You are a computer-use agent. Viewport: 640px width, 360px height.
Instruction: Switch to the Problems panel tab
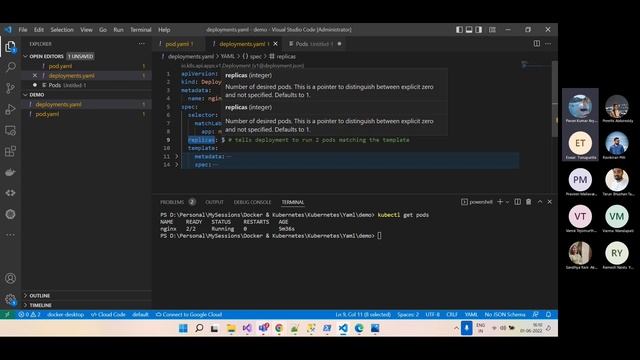(x=178, y=202)
